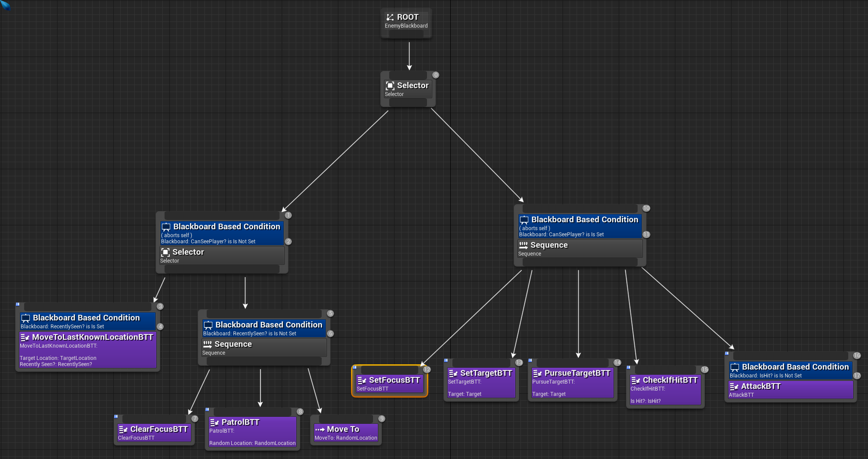Click the PursueTargetBTT task icon
This screenshot has width=868, height=459.
538,373
